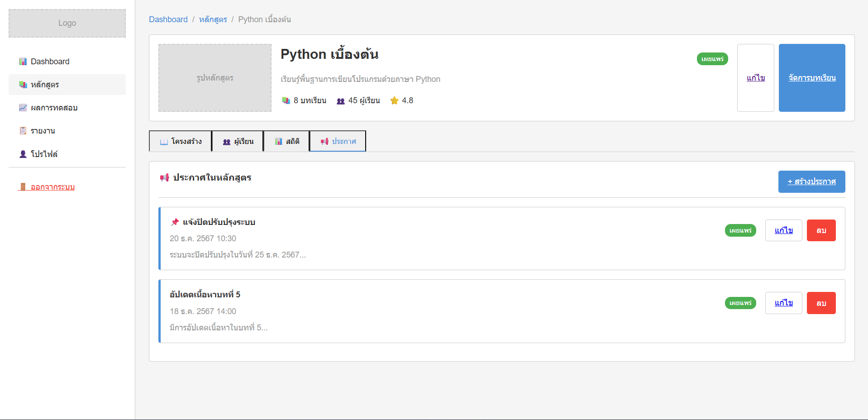
Task: Edit the อัปเดตเนื้อหาบทที่ 5 announcement
Action: [x=783, y=303]
